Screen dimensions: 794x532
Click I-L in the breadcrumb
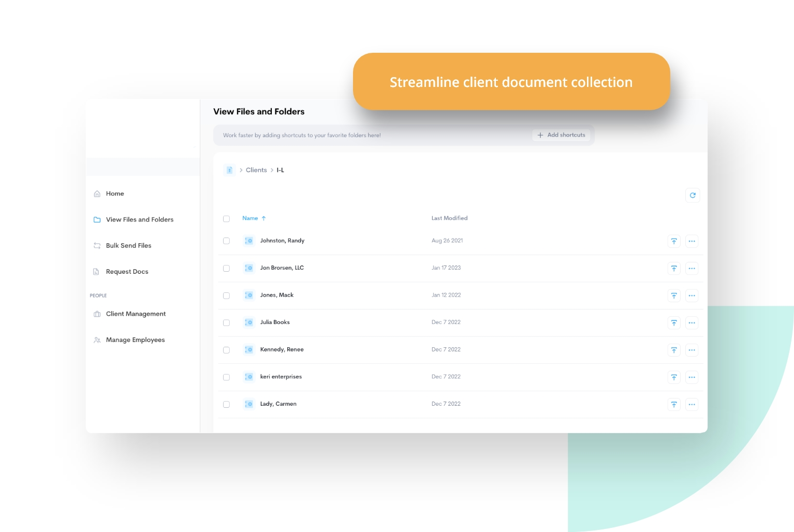pos(280,170)
